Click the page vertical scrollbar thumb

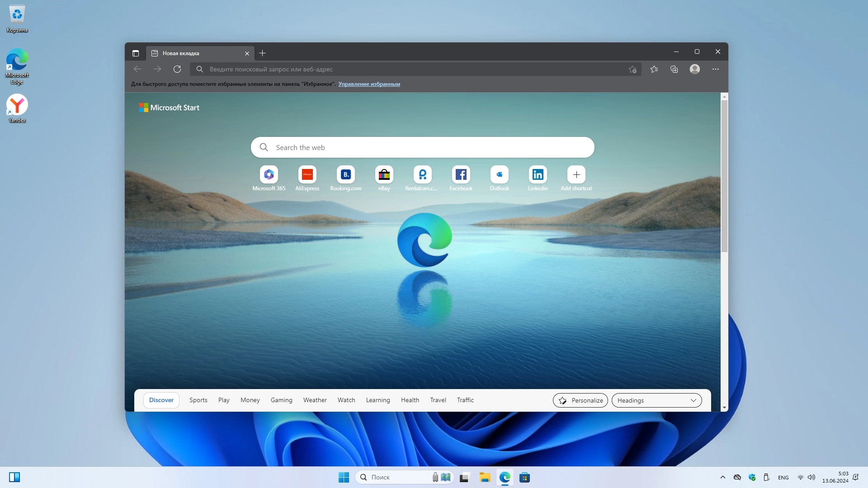724,176
